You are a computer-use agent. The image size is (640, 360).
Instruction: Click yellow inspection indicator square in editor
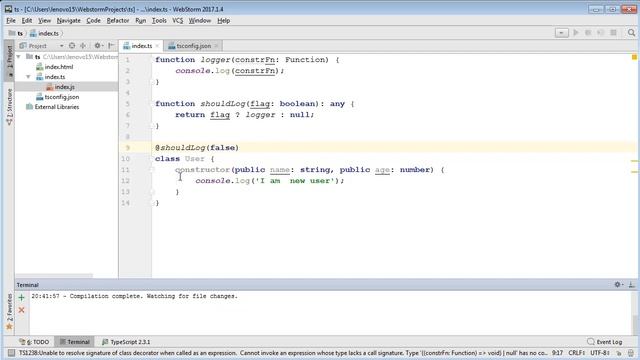[634, 57]
